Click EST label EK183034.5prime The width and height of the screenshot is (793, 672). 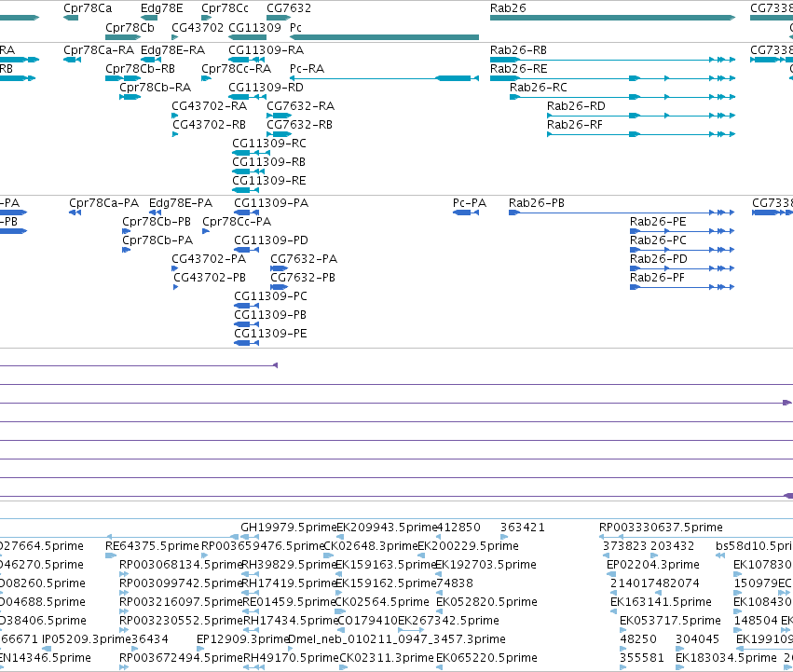click(726, 658)
